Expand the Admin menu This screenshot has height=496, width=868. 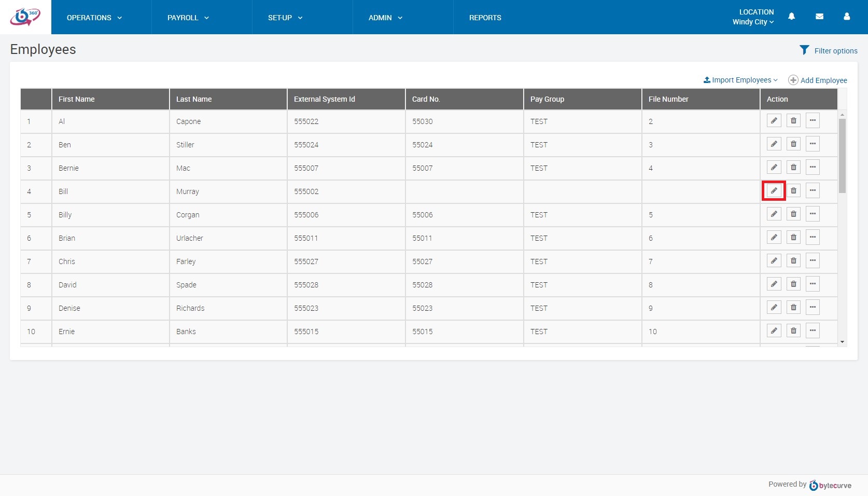[385, 18]
